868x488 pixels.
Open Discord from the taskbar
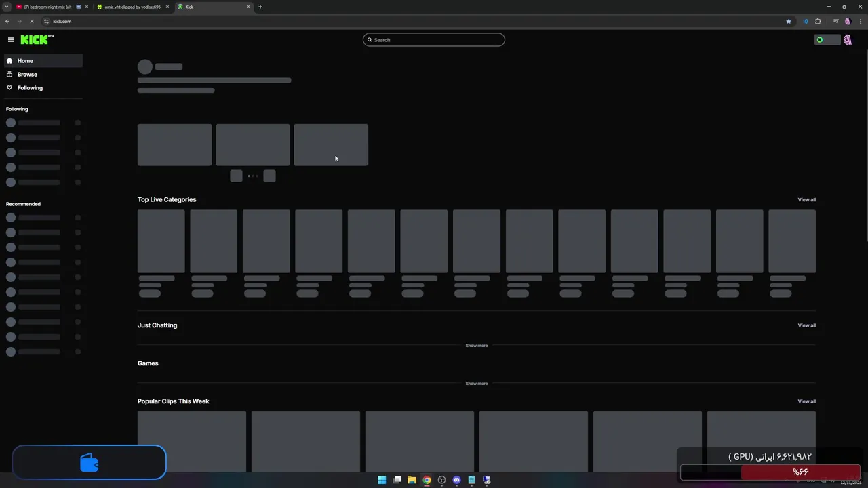click(456, 480)
